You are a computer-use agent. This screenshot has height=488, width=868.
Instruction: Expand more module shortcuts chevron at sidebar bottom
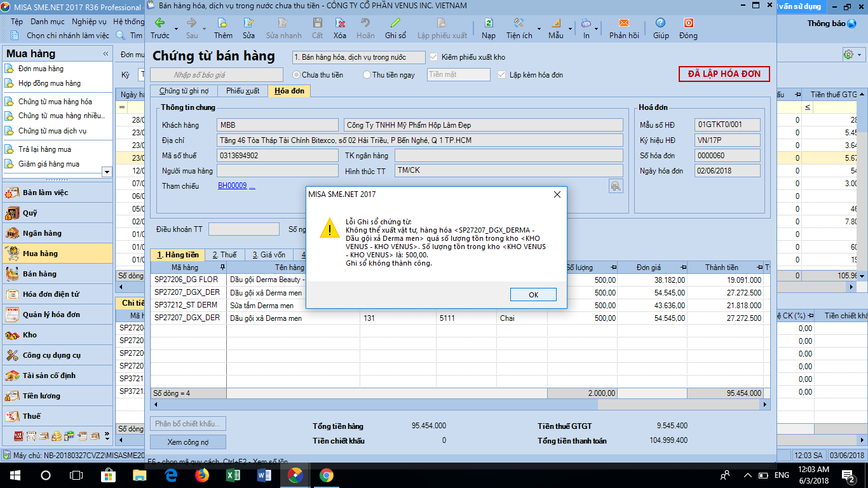(107, 437)
